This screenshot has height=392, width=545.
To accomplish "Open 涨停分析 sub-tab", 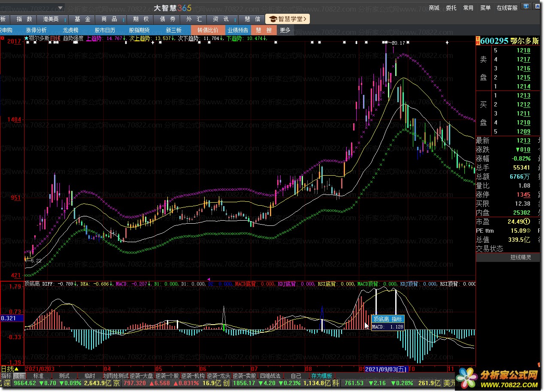I will (x=36, y=30).
